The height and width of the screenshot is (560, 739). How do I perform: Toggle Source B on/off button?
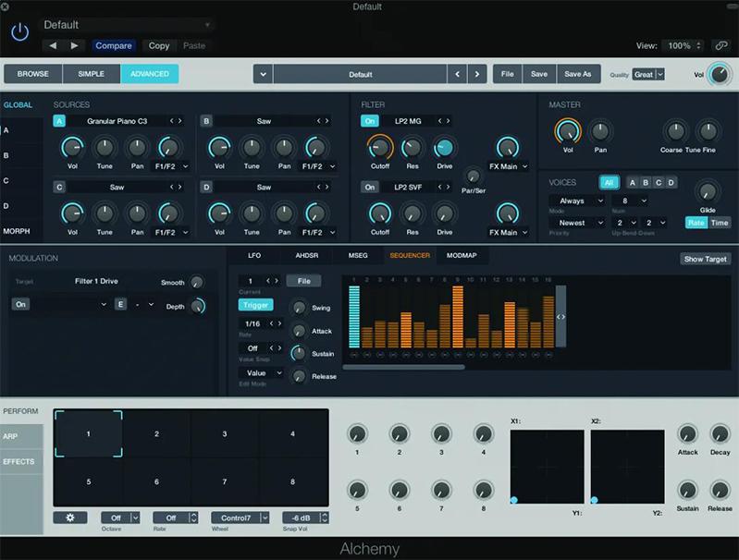206,121
